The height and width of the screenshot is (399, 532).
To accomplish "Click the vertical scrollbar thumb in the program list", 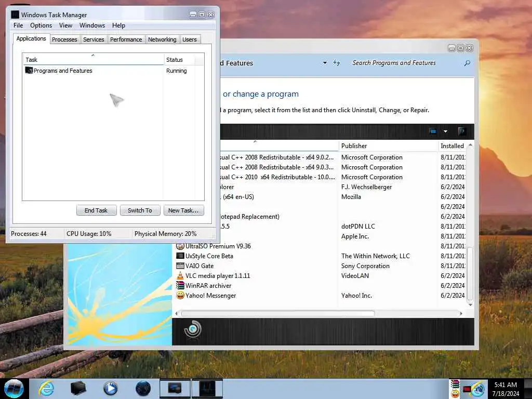I will pyautogui.click(x=470, y=274).
